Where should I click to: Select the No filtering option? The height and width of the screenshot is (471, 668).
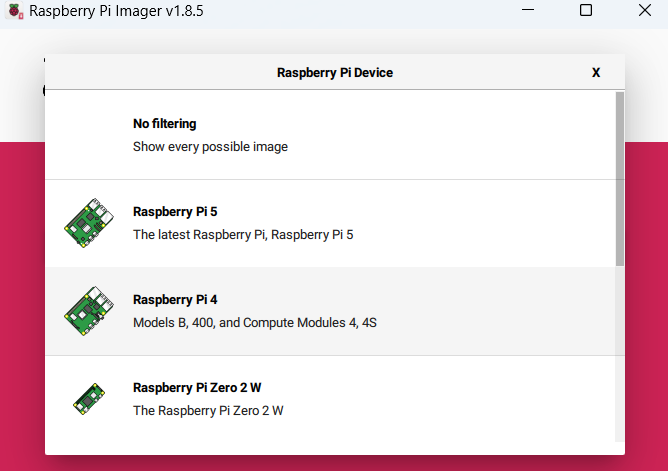[164, 124]
